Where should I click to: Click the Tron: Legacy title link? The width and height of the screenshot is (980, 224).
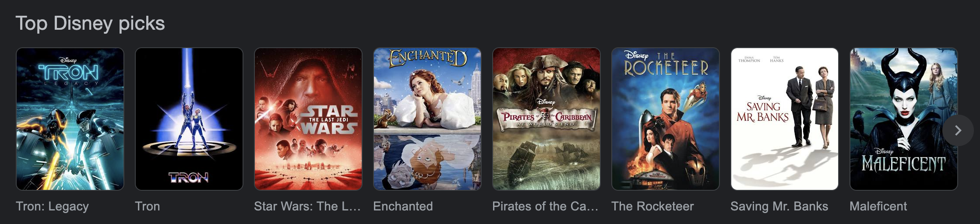pos(52,206)
